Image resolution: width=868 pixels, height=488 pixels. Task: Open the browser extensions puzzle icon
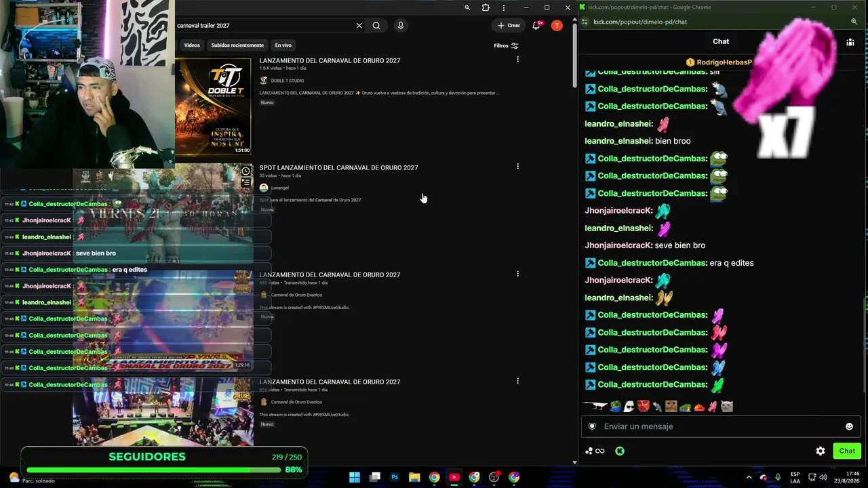(x=486, y=7)
